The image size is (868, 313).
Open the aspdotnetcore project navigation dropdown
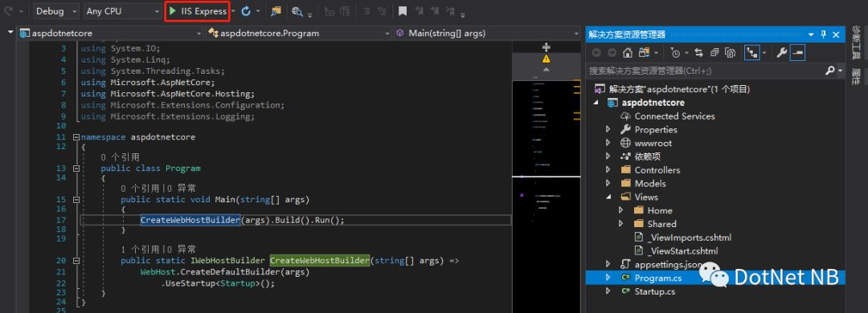coord(111,33)
